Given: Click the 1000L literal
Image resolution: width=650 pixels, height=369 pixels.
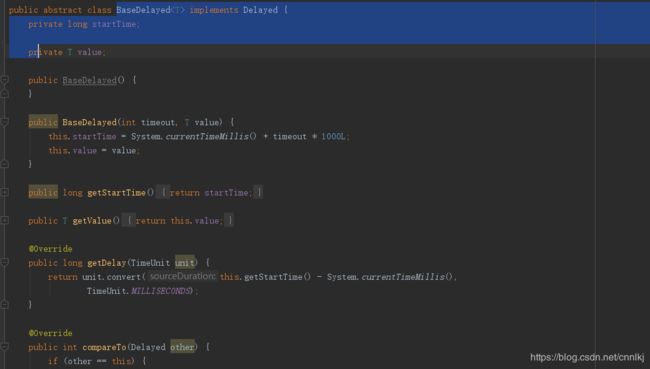Looking at the screenshot, I should (x=333, y=136).
